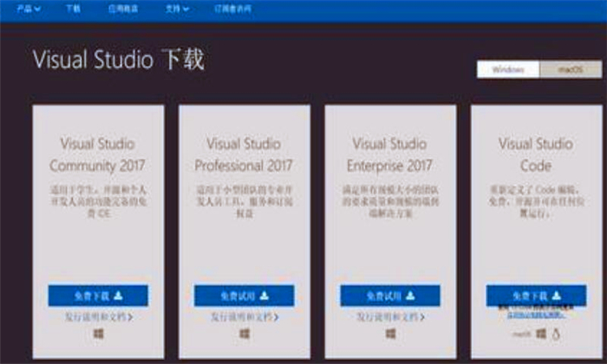Click the Windows logo on the Professional 2017 card
Viewport: 607px width, 364px height.
pos(244,333)
